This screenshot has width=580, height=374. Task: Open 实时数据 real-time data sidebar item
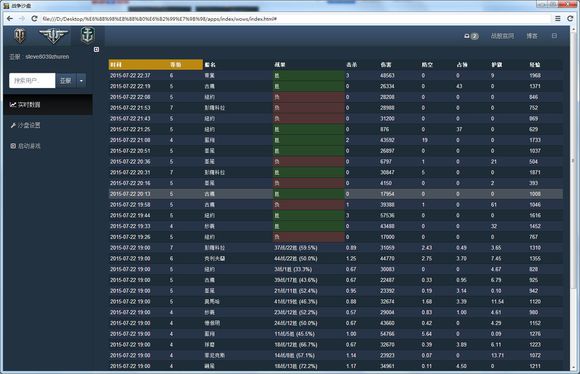(x=48, y=105)
